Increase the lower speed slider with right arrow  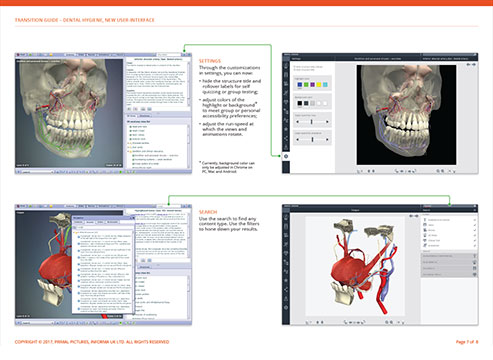click(327, 139)
